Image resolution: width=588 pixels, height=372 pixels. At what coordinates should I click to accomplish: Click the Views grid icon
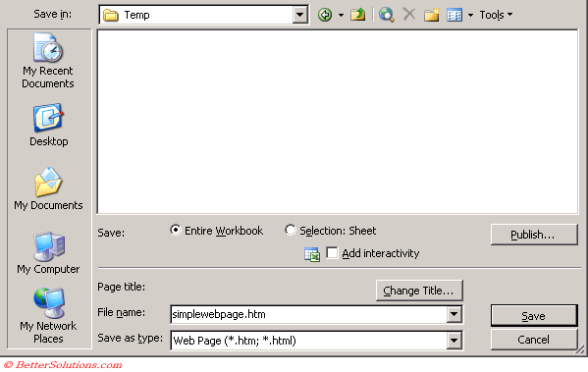pos(454,15)
